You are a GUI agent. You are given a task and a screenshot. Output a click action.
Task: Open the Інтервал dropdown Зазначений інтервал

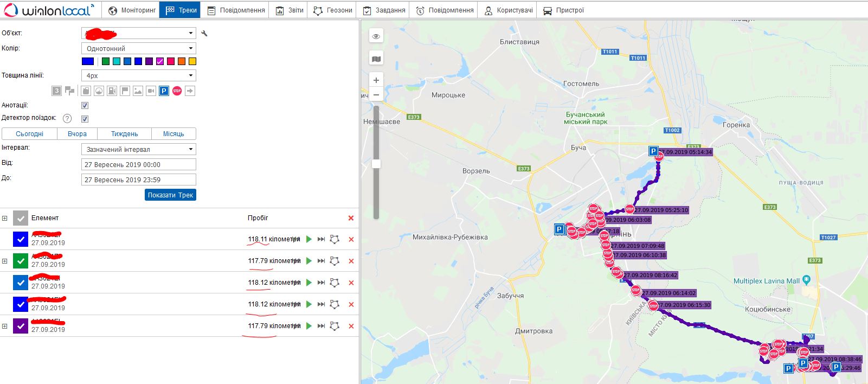(138, 149)
